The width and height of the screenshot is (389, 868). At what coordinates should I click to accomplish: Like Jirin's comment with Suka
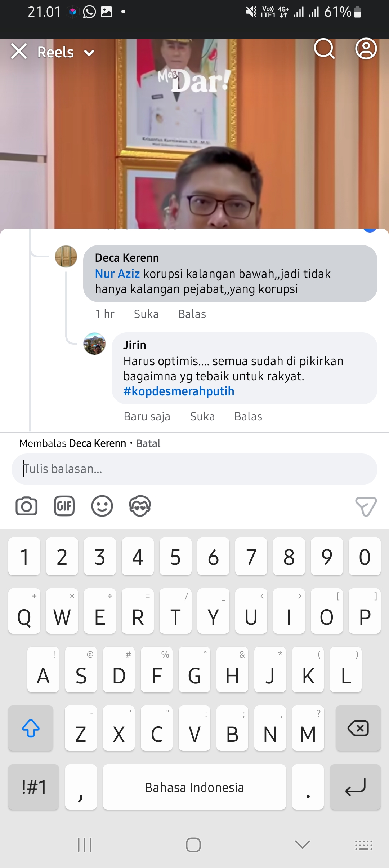pos(202,416)
